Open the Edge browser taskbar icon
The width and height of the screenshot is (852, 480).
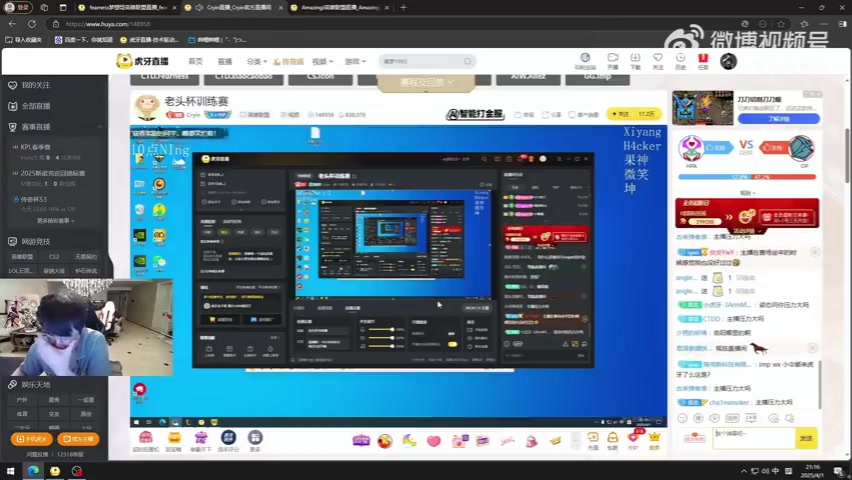[x=32, y=471]
